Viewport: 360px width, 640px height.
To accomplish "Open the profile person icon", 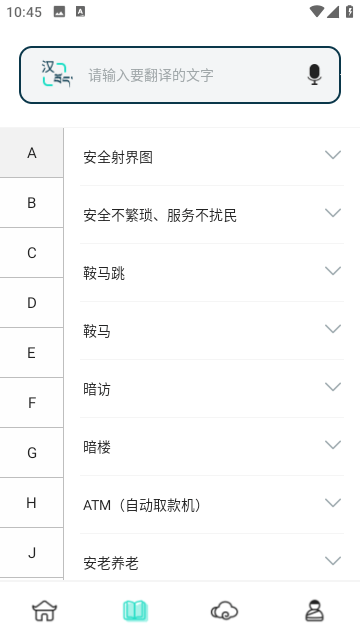I will pos(315,611).
